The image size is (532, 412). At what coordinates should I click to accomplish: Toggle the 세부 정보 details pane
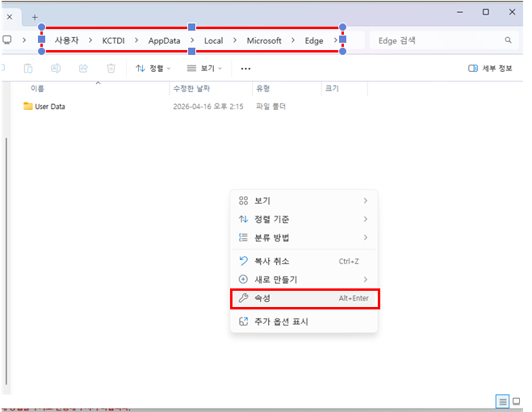(x=490, y=69)
